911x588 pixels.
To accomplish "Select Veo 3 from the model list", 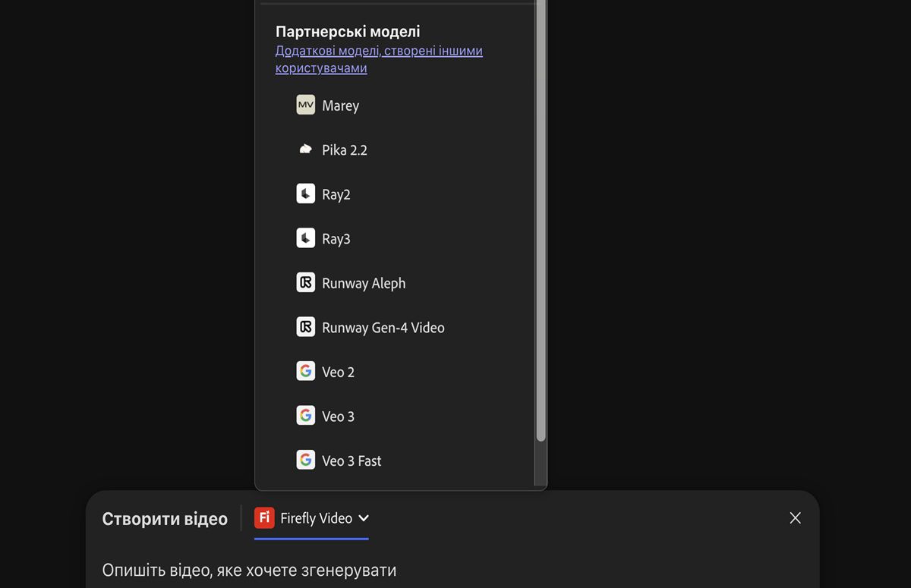I will point(338,417).
